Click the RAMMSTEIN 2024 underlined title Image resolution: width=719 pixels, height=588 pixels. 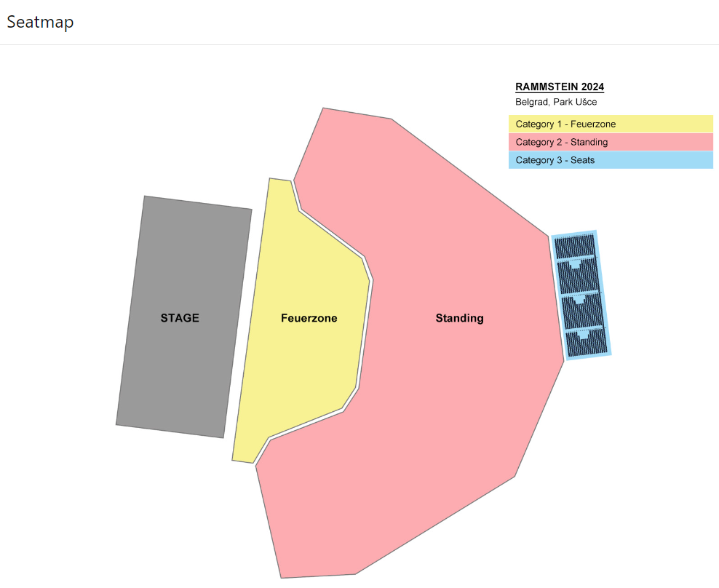(x=560, y=87)
